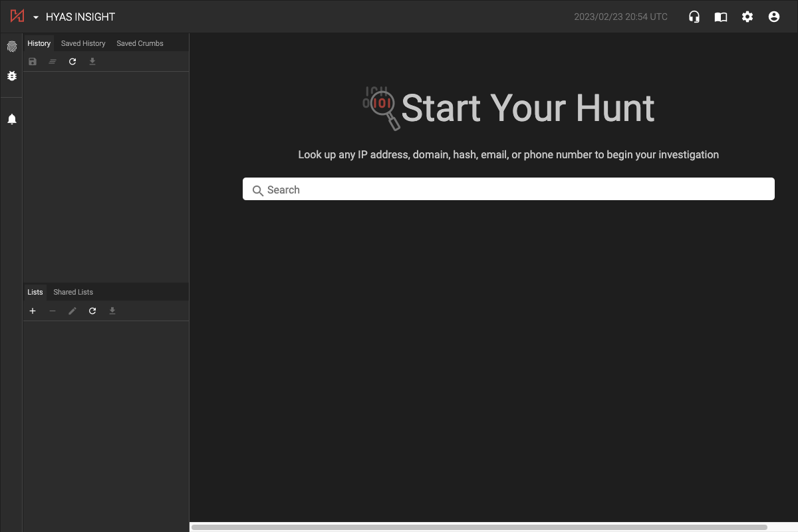Refresh the History panel
798x532 pixels.
(72, 61)
